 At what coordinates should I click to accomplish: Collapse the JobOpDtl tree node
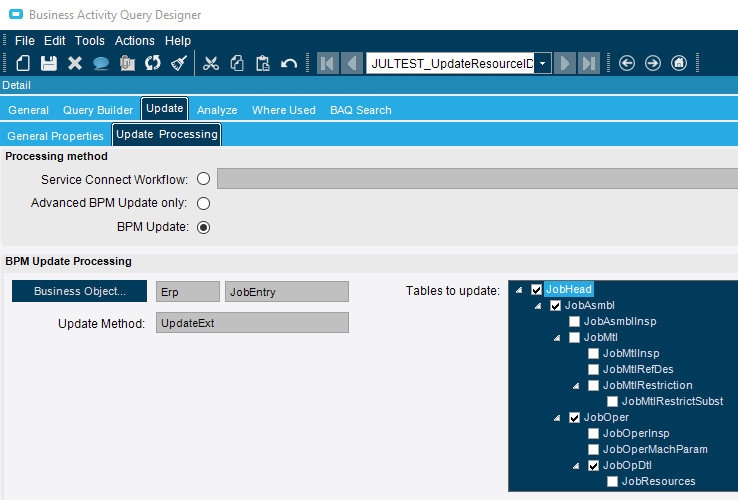(x=576, y=466)
